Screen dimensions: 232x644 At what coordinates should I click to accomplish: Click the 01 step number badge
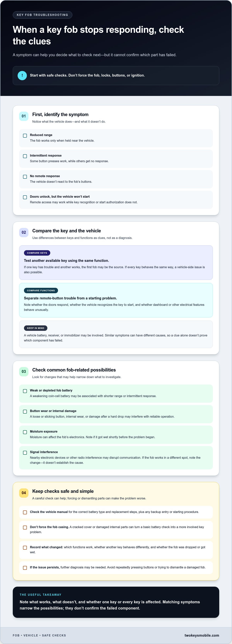[x=24, y=116]
